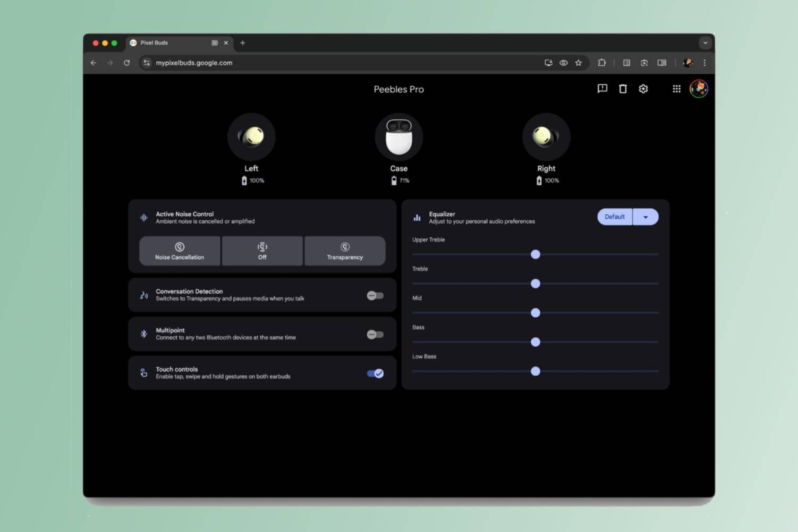Click the Right earbud image

(546, 137)
